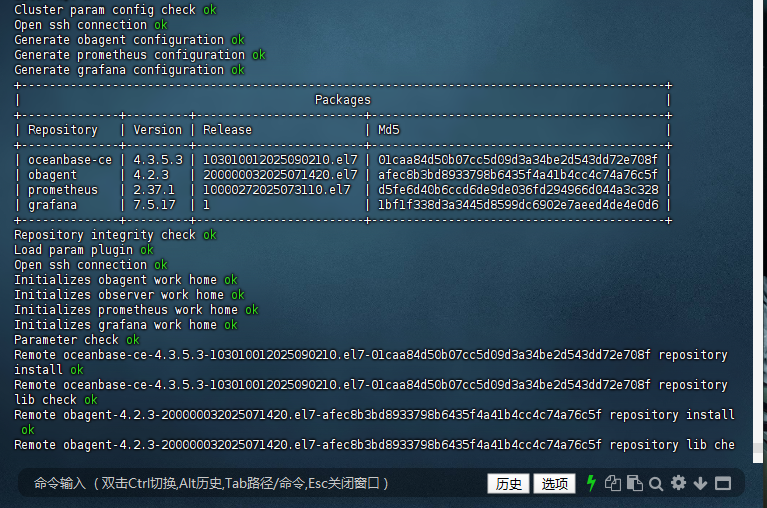Open the 选项 options button
Viewport: 767px width, 508px height.
point(554,484)
